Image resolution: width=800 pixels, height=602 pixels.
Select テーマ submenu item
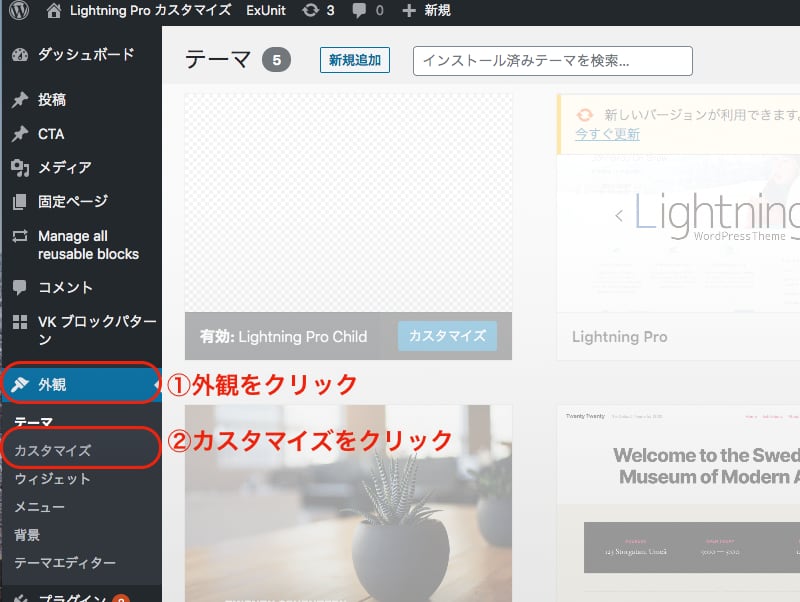[x=33, y=422]
